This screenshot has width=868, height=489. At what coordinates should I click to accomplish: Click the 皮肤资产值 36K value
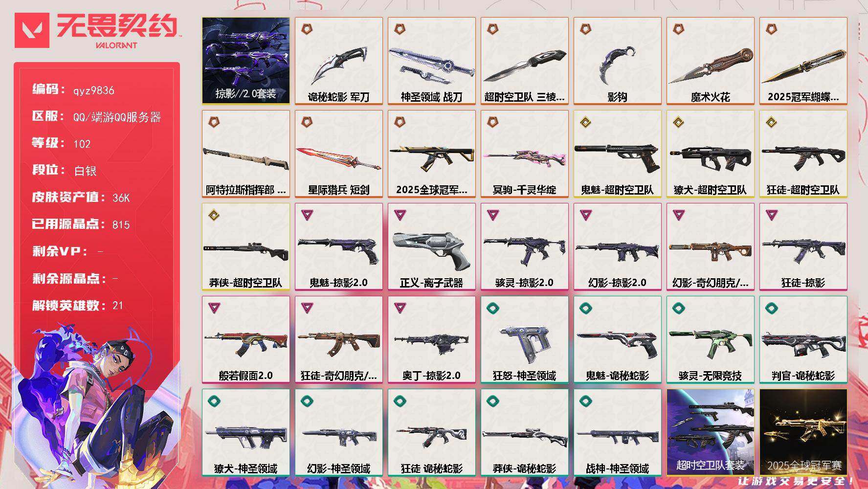point(121,198)
